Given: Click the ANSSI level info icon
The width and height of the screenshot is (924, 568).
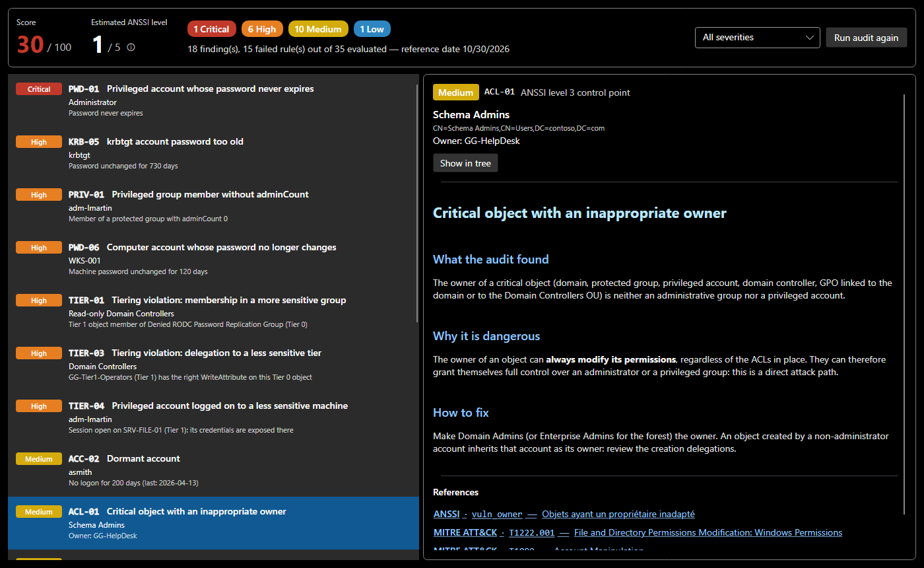Looking at the screenshot, I should [x=131, y=47].
